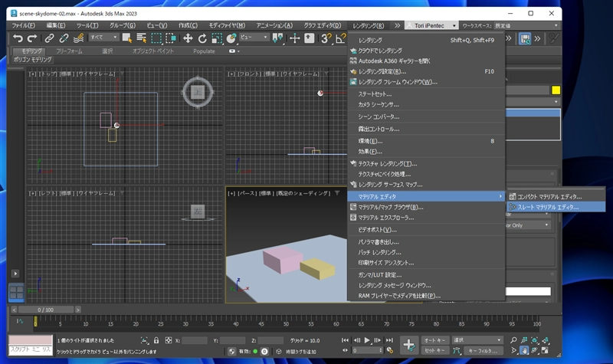Viewport: 613px width, 364px height.
Task: Open レンダリング設定(R)... from the menu
Action: tap(426, 71)
